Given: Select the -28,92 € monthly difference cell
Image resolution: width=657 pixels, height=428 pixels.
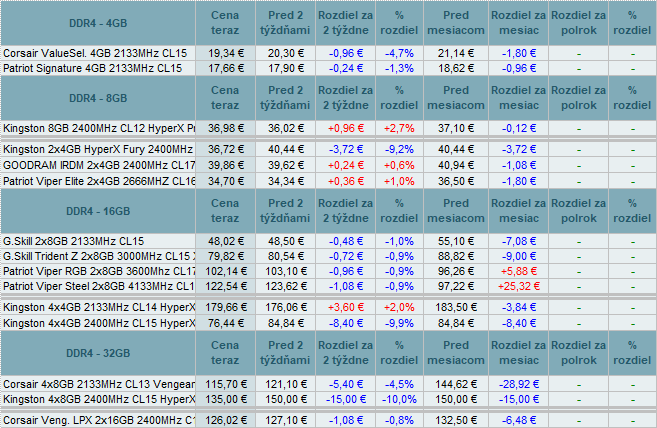Looking at the screenshot, I should (x=519, y=384).
